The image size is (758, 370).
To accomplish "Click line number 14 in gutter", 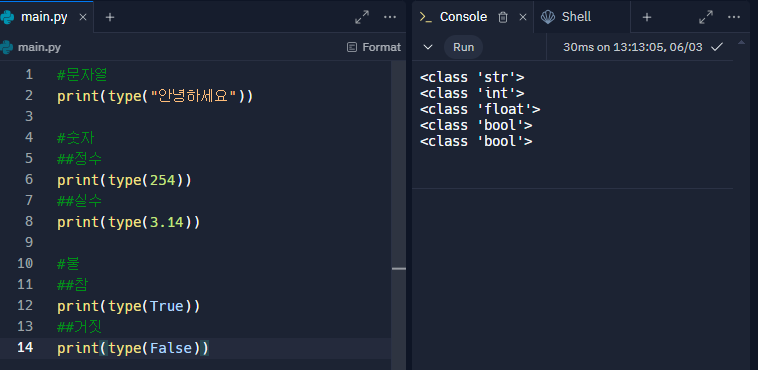I will (25, 348).
